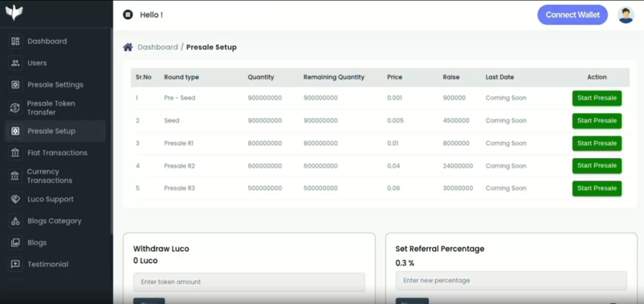
Task: Click the Dashboard breadcrumb link
Action: (157, 47)
